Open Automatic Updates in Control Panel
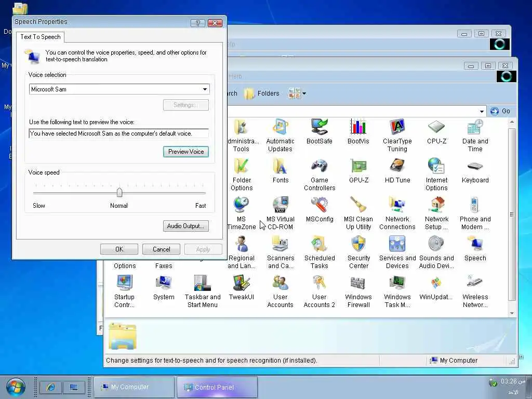 (280, 136)
